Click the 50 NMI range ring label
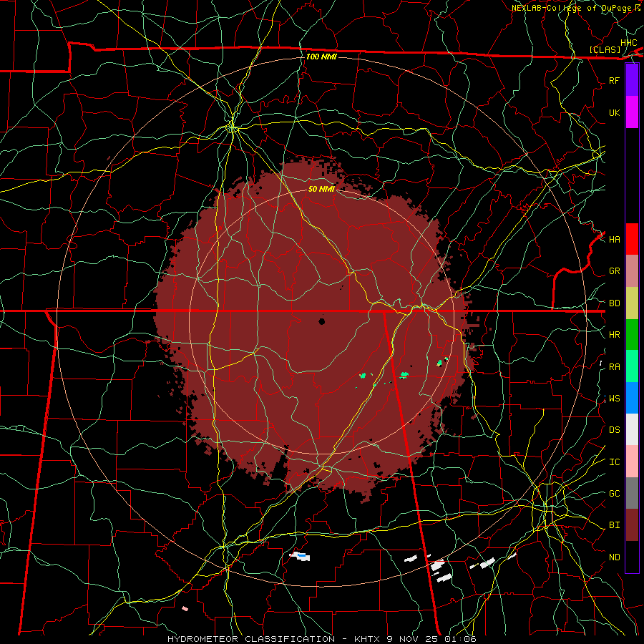Screen dimensions: 644x644 tap(321, 189)
